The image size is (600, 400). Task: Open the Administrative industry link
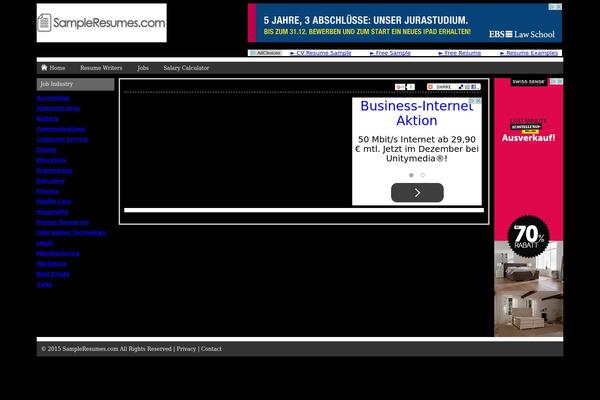click(x=58, y=108)
